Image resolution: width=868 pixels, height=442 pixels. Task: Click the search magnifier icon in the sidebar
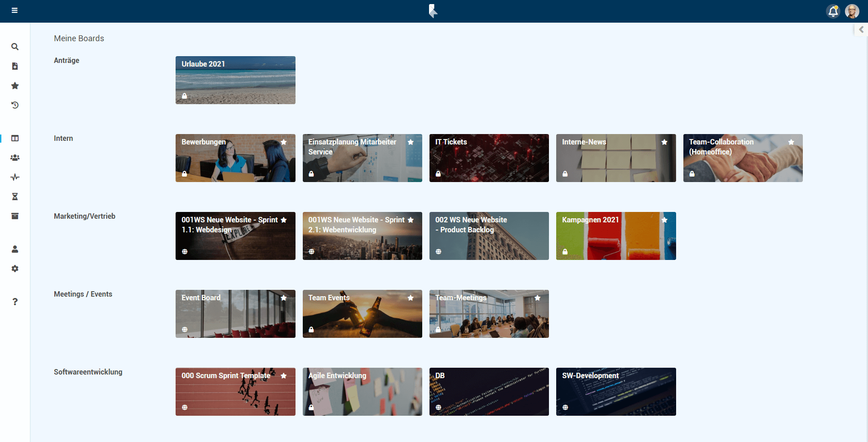pos(15,47)
